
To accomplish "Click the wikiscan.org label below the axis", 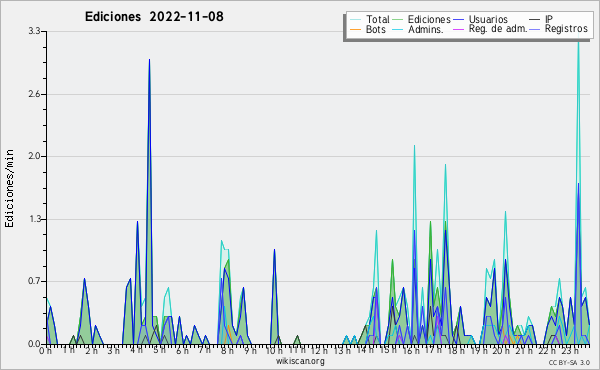I will (300, 361).
